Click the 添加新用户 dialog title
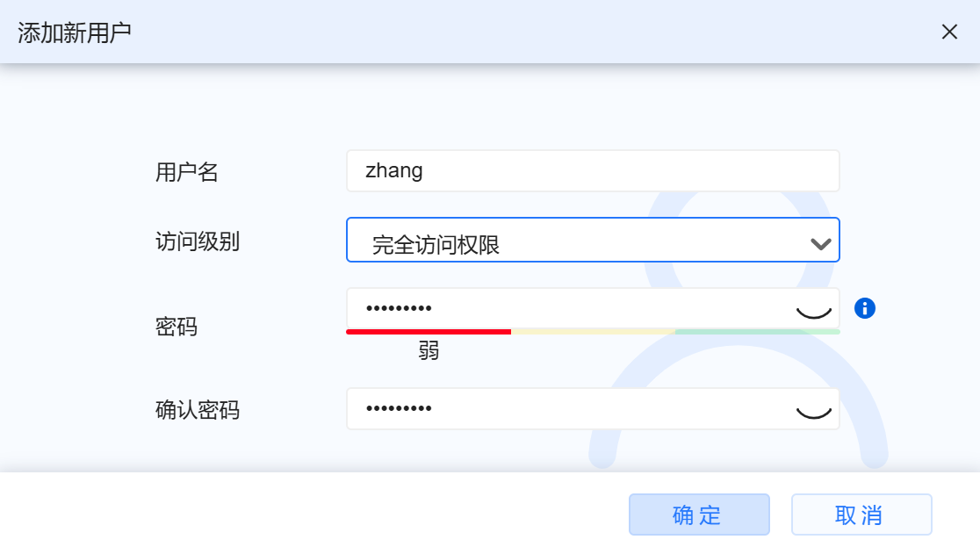 pyautogui.click(x=73, y=32)
